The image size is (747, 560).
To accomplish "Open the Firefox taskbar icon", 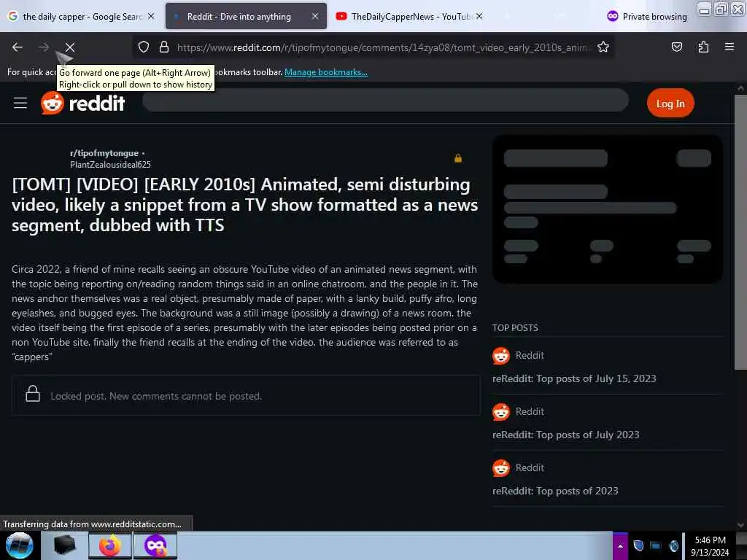I will [x=110, y=545].
